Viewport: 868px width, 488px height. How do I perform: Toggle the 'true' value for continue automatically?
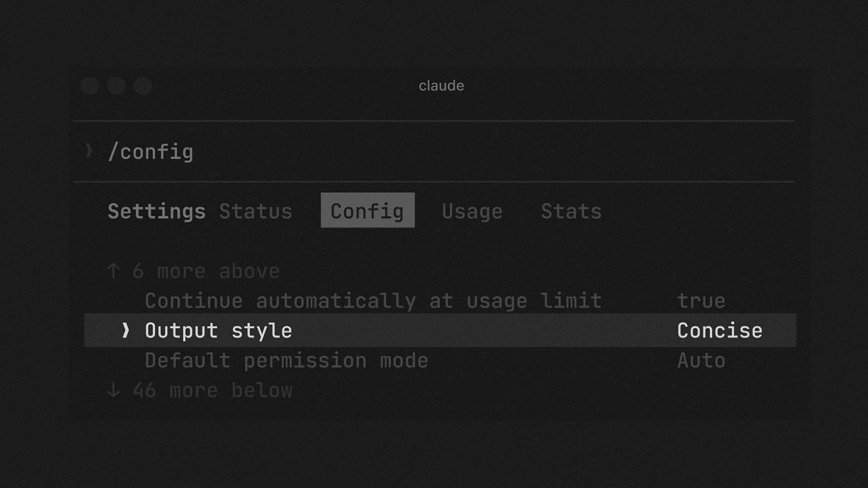(x=701, y=301)
